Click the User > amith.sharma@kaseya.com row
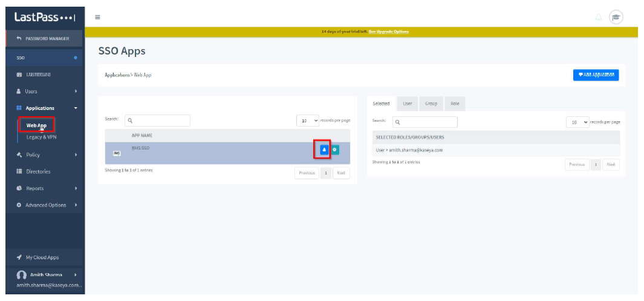This screenshot has width=644, height=301. coord(496,150)
